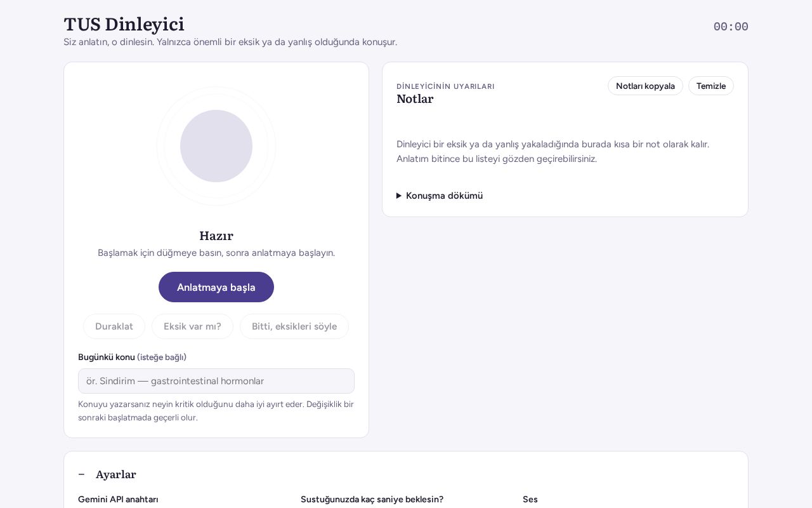This screenshot has width=812, height=508.
Task: Select 'Bitti, eksikleri söyle' button
Action: click(x=294, y=326)
